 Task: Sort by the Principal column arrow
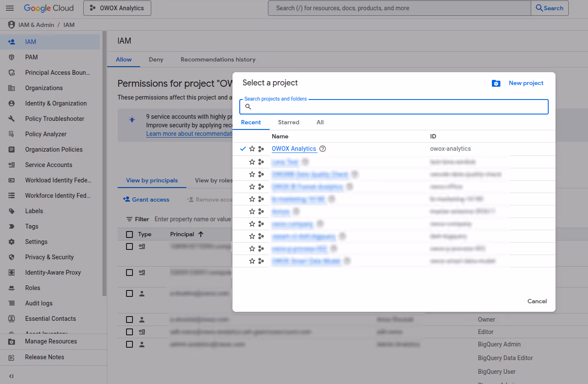tap(201, 235)
